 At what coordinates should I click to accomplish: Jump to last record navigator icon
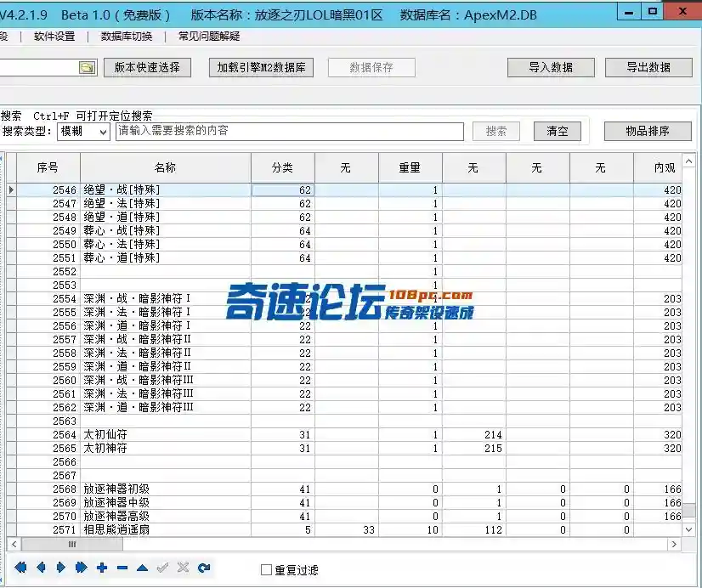(81, 568)
